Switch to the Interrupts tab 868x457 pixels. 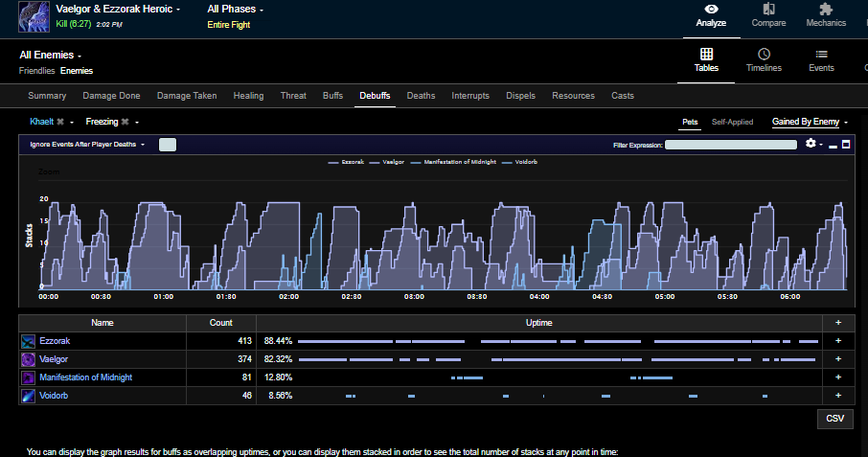click(x=470, y=96)
